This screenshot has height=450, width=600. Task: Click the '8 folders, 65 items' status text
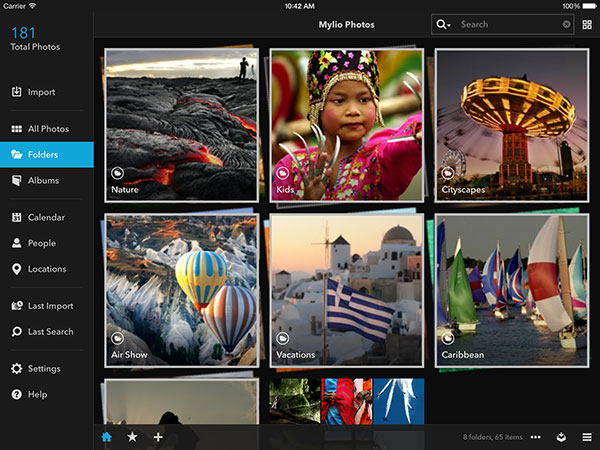[492, 437]
